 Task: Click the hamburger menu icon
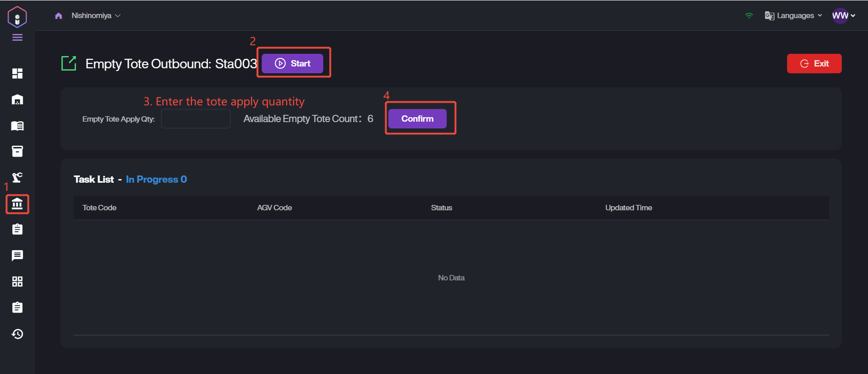pos(17,38)
